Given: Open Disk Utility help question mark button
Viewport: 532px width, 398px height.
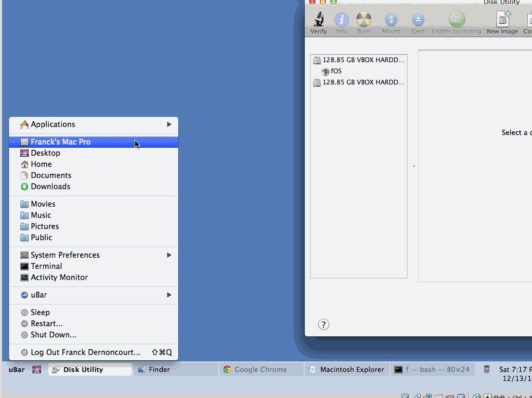Looking at the screenshot, I should 323,325.
